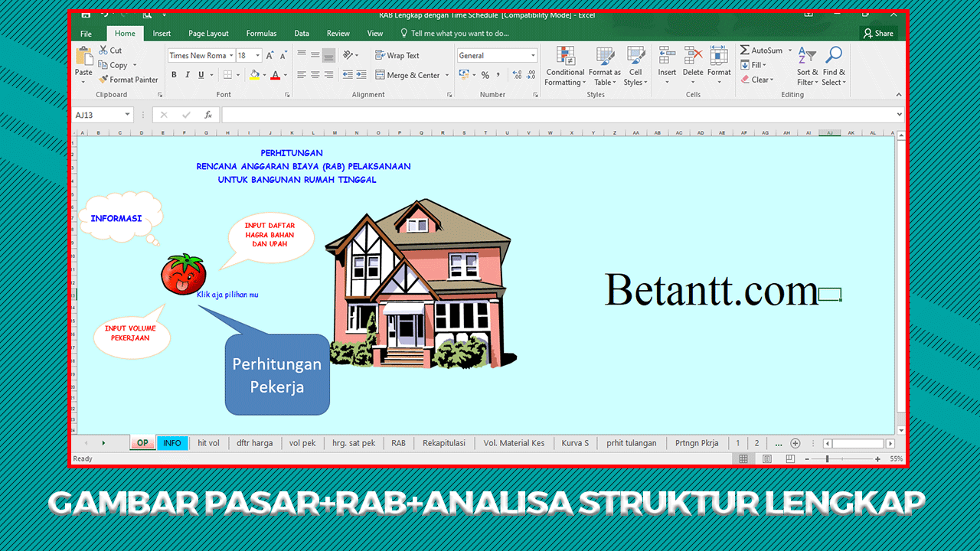Open the font name dropdown
Screen dimensions: 980x551
click(x=231, y=56)
